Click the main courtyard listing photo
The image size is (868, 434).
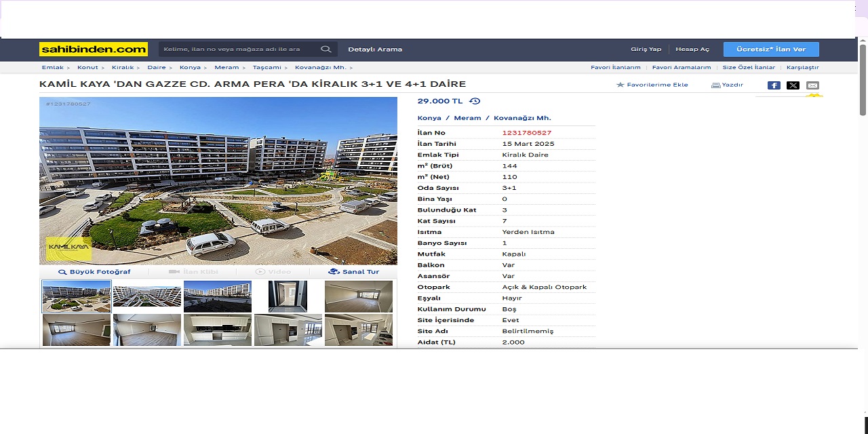218,180
